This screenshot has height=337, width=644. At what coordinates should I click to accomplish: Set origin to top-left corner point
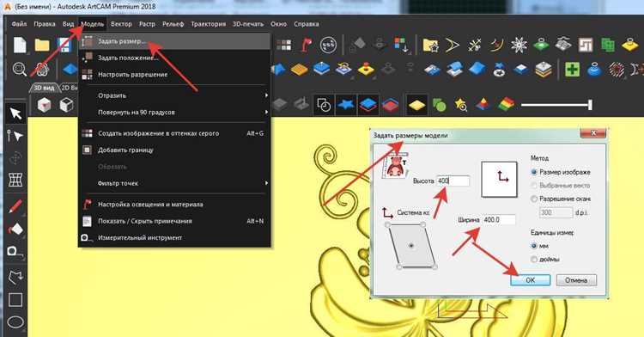click(x=387, y=224)
